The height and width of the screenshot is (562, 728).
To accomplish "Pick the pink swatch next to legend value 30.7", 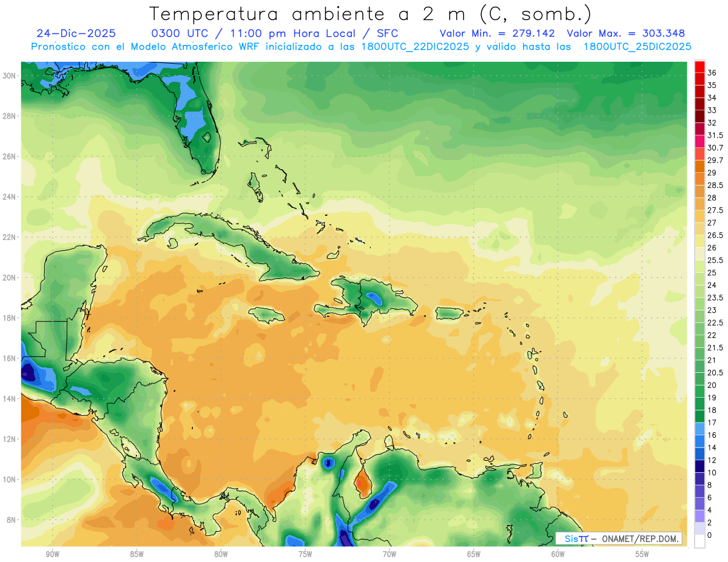I will (x=699, y=141).
